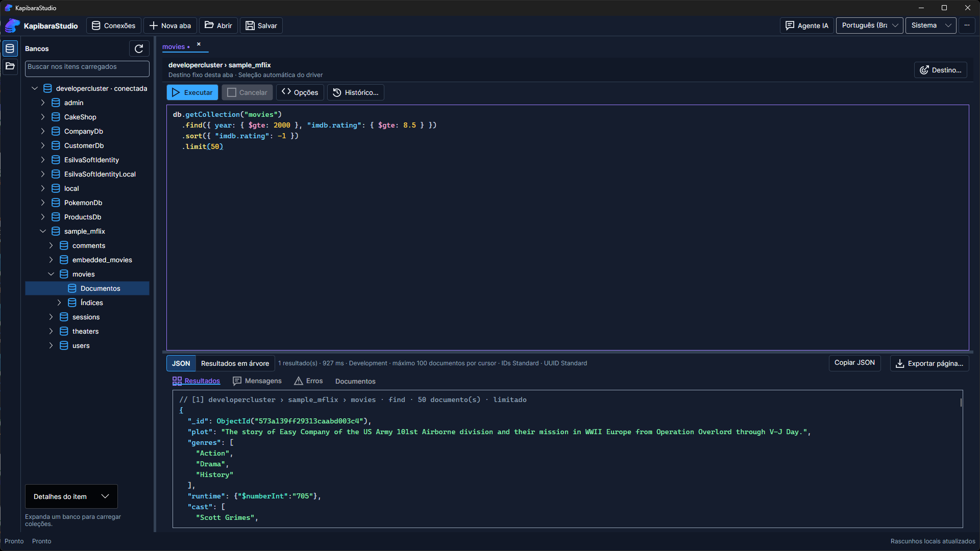Switch to Resultados em árvore view
The width and height of the screenshot is (980, 551).
point(235,363)
